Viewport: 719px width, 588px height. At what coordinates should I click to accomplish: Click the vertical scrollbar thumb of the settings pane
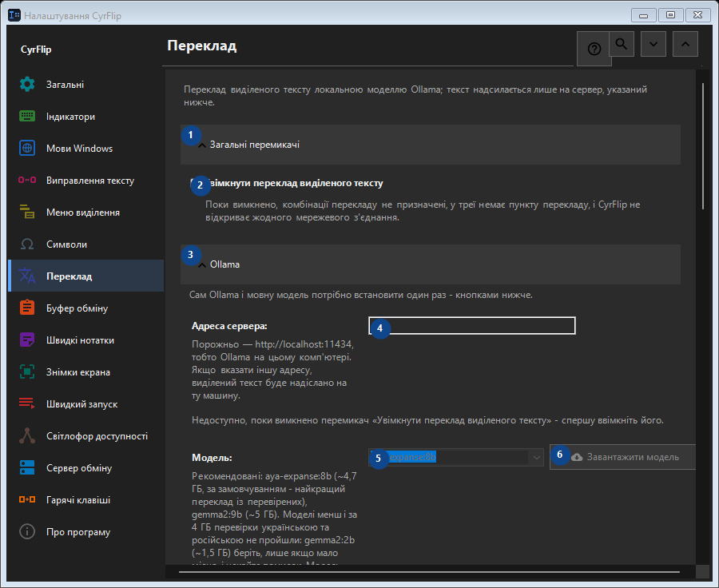tap(703, 146)
